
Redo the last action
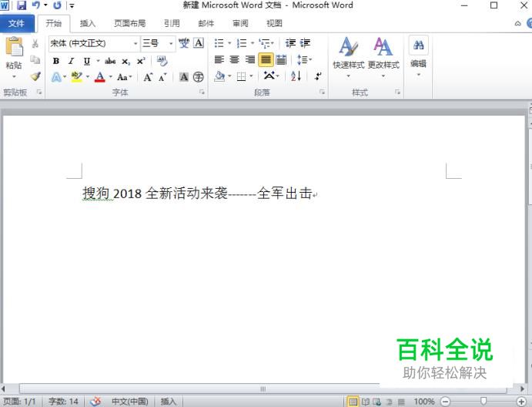(57, 5)
